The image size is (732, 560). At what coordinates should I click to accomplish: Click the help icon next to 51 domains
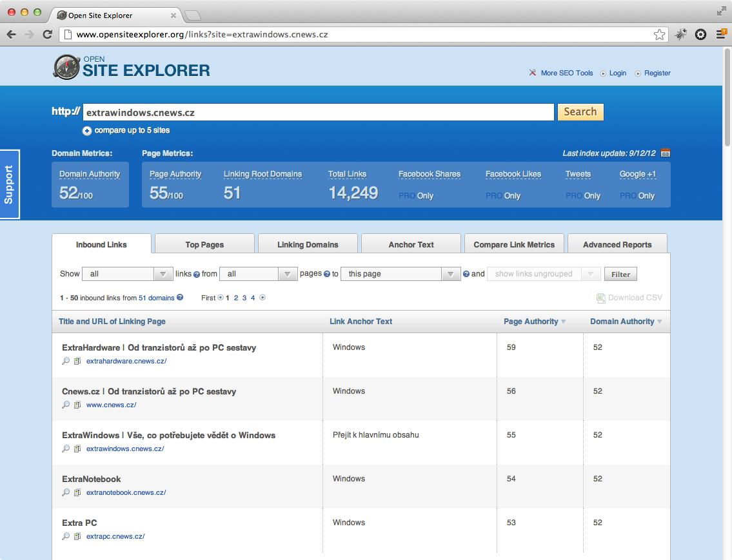tap(180, 298)
